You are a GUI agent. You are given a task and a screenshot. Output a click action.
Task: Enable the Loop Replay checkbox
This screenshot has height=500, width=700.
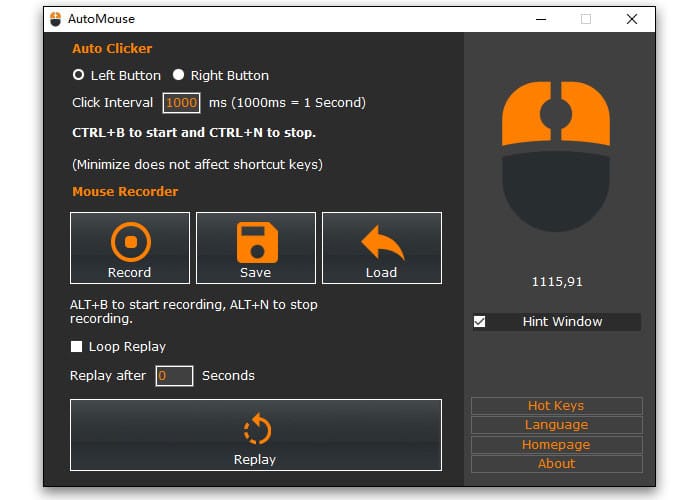point(77,347)
